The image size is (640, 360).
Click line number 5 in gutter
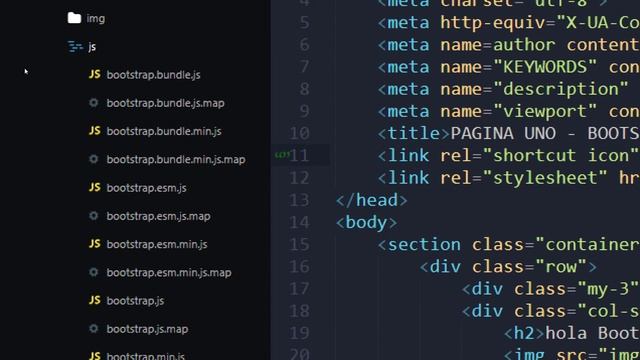(304, 22)
